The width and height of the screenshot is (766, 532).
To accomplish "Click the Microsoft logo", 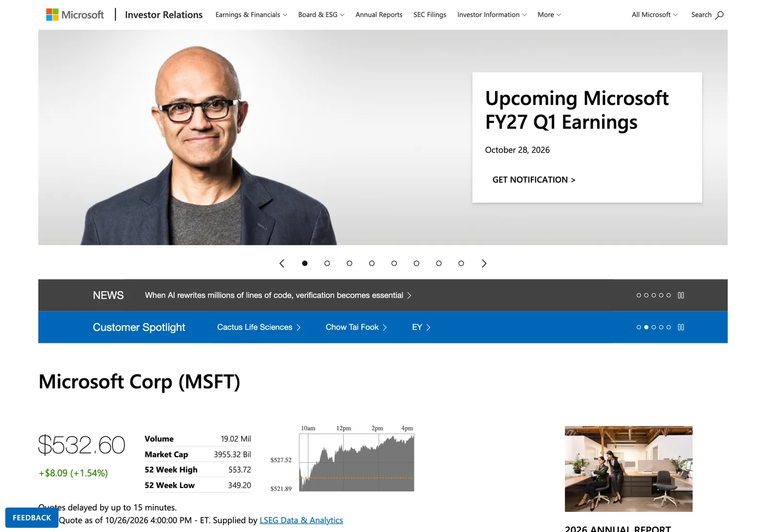I will (75, 15).
